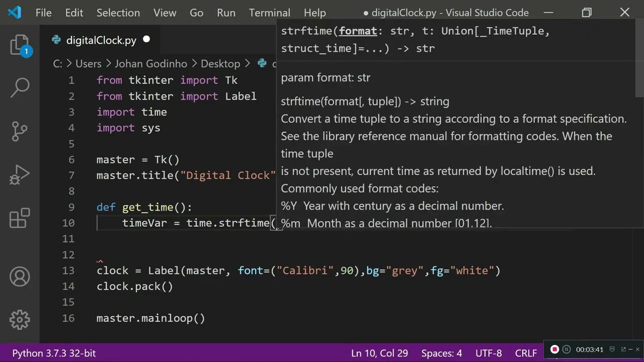The image size is (644, 362).
Task: Click the C: breadcrumb segment
Action: [x=58, y=64]
